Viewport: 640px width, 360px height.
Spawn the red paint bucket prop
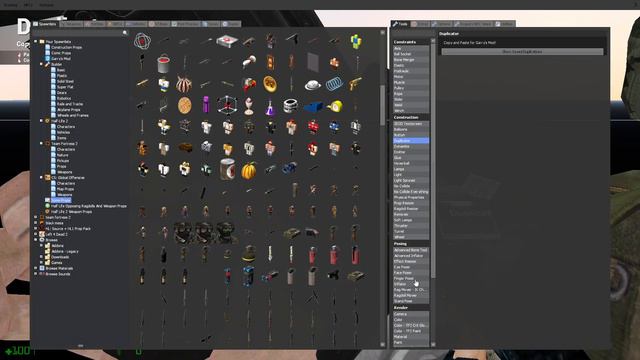(164, 63)
